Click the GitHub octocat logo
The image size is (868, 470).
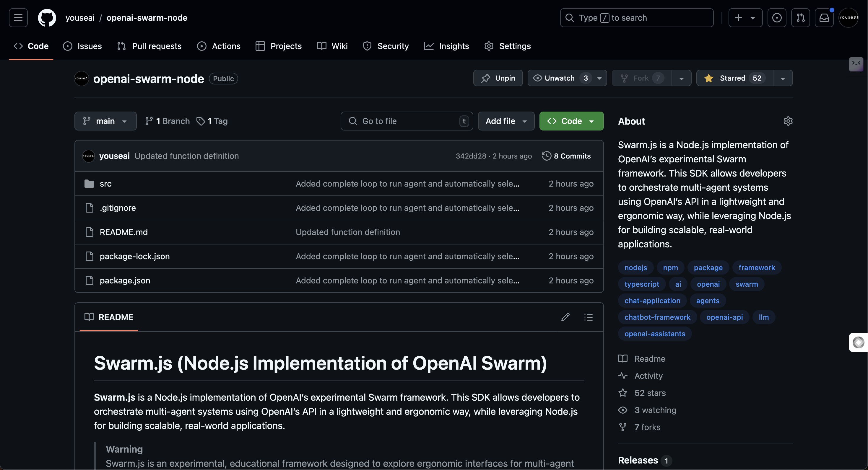(47, 17)
